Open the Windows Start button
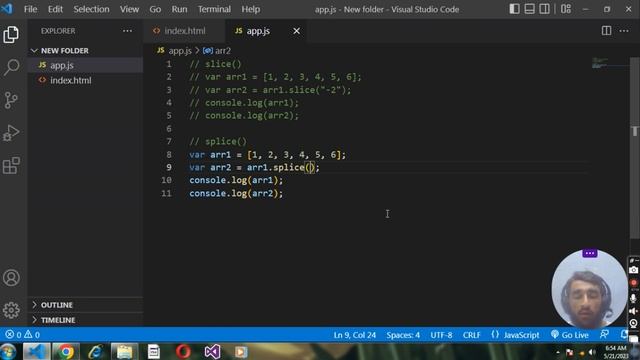Viewport: 640px width, 360px height. [x=8, y=351]
